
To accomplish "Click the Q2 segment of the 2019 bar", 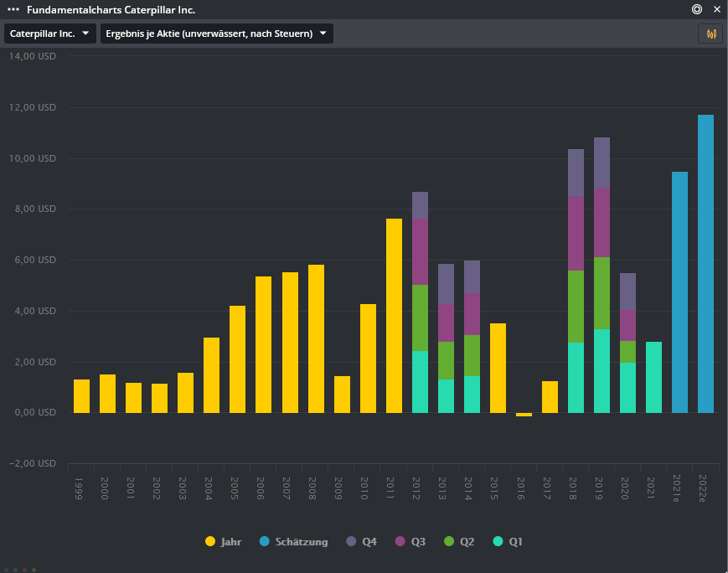I will [x=602, y=293].
